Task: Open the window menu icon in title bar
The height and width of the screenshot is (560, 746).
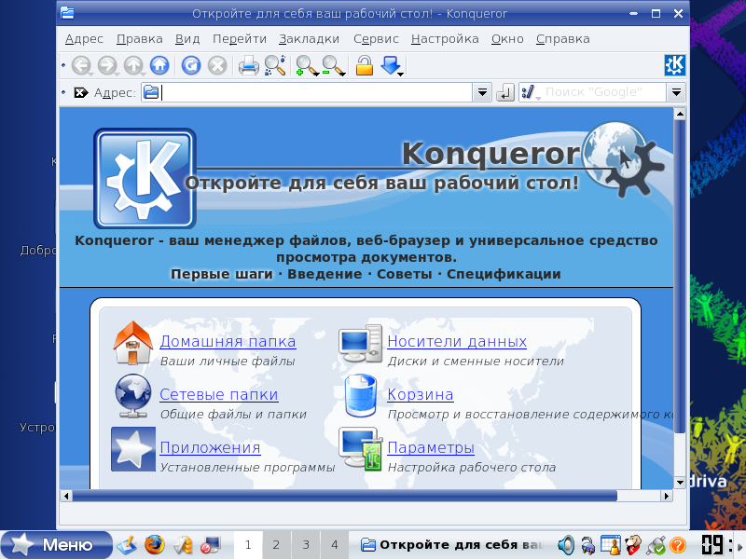Action: coord(67,13)
